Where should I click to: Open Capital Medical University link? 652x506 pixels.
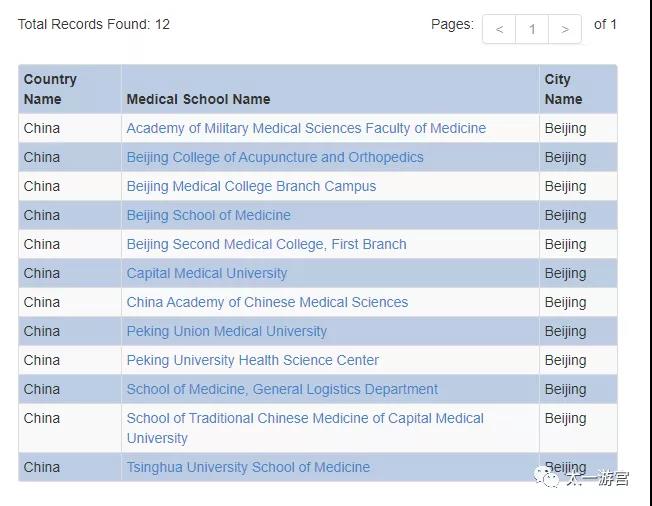click(x=207, y=273)
